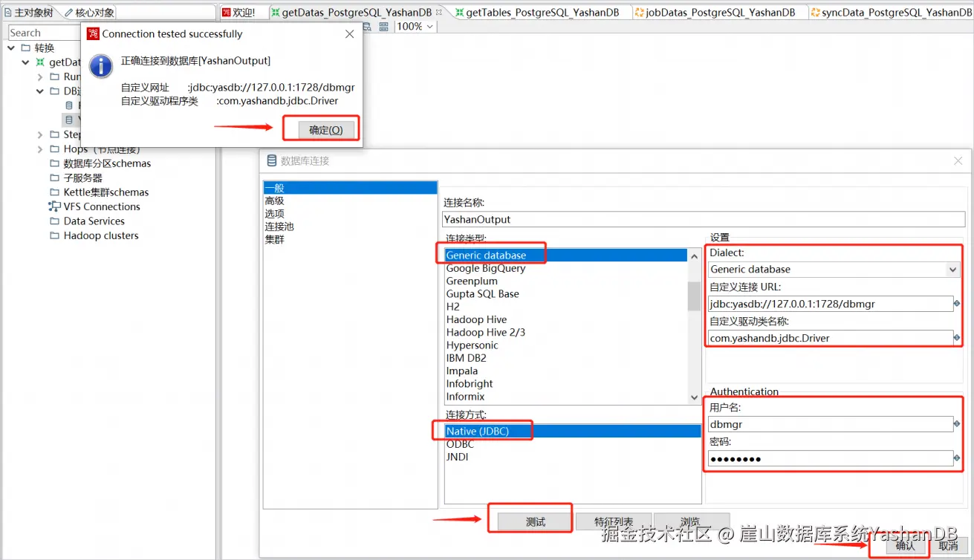Click the database icon in 数据库连接 title bar

click(x=271, y=160)
